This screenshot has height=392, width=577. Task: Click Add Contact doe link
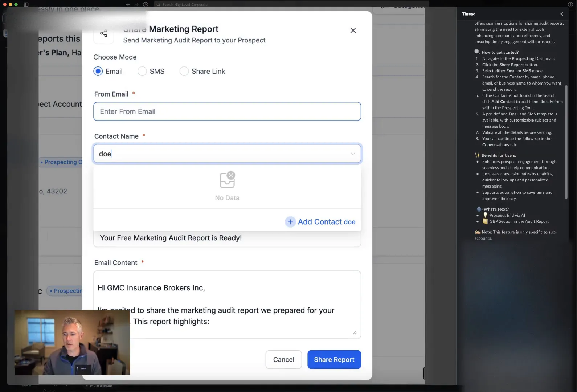(327, 222)
